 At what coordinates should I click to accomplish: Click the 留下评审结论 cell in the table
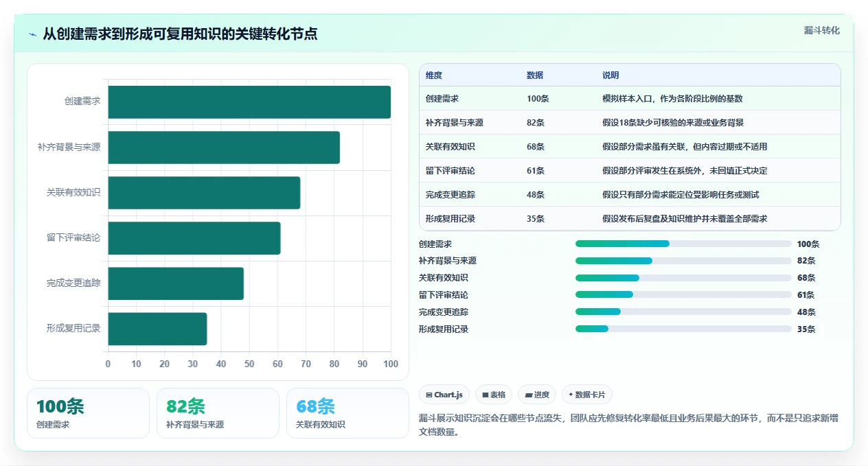(x=450, y=171)
